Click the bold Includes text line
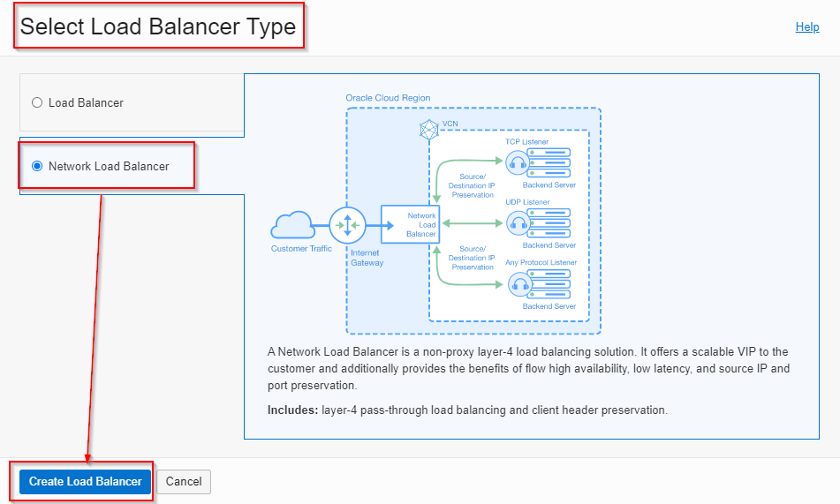 (467, 410)
